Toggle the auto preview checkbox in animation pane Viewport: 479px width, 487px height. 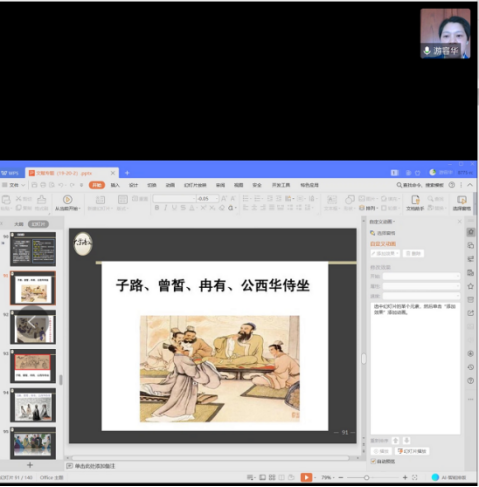tap(373, 461)
